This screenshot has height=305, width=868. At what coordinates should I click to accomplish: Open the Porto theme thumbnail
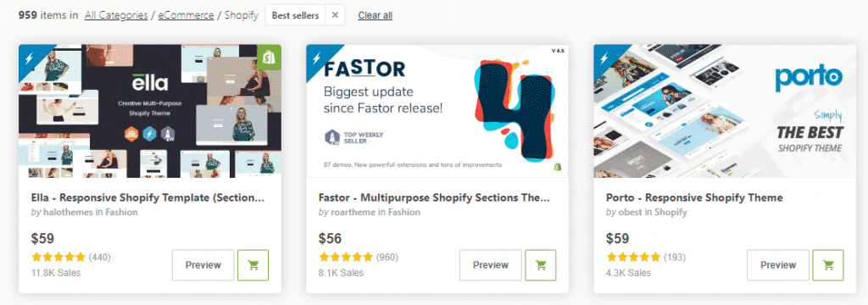726,111
